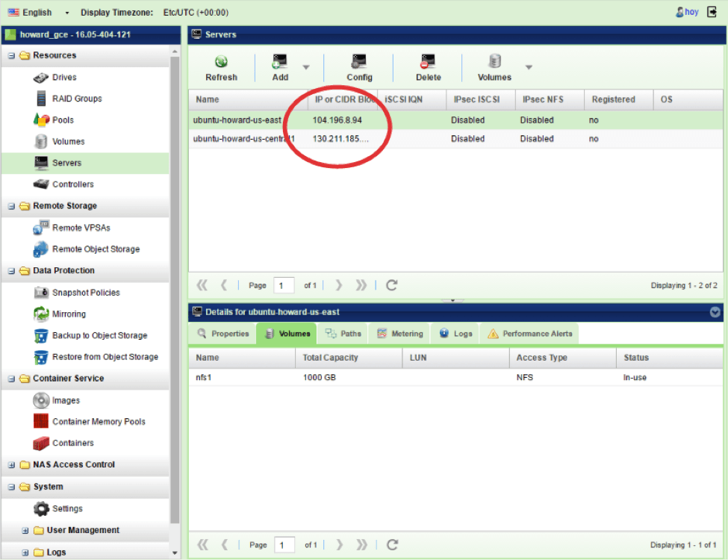Image resolution: width=728 pixels, height=560 pixels.
Task: Open Drives in the Resources tree
Action: tap(63, 78)
